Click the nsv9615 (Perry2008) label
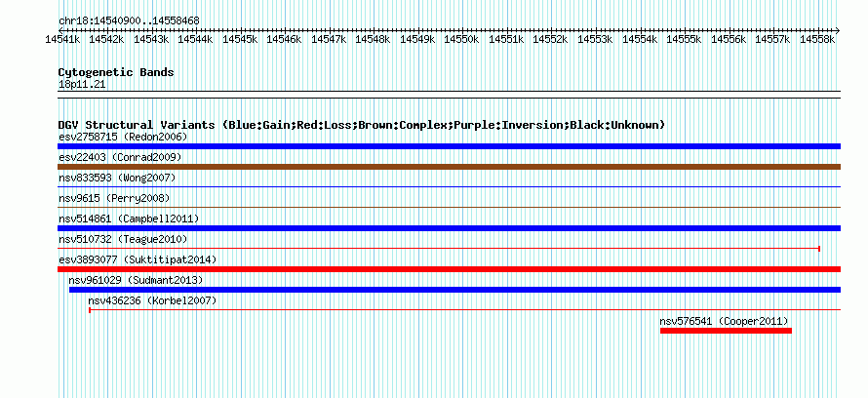Screen dimensions: 868x398 tap(114, 198)
